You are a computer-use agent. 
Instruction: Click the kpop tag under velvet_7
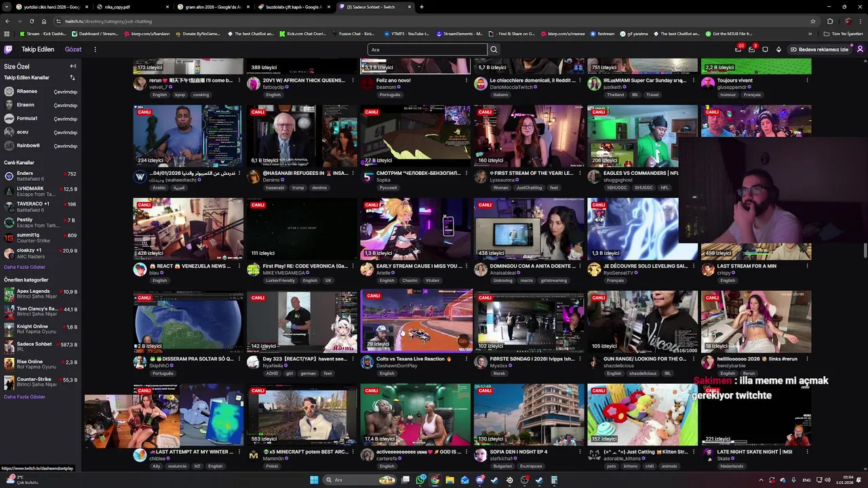[180, 95]
